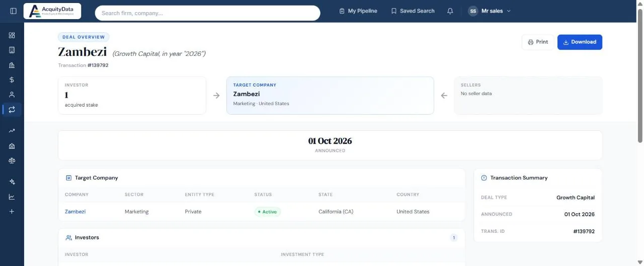Open the notifications bell
The height and width of the screenshot is (266, 644).
pos(450,11)
